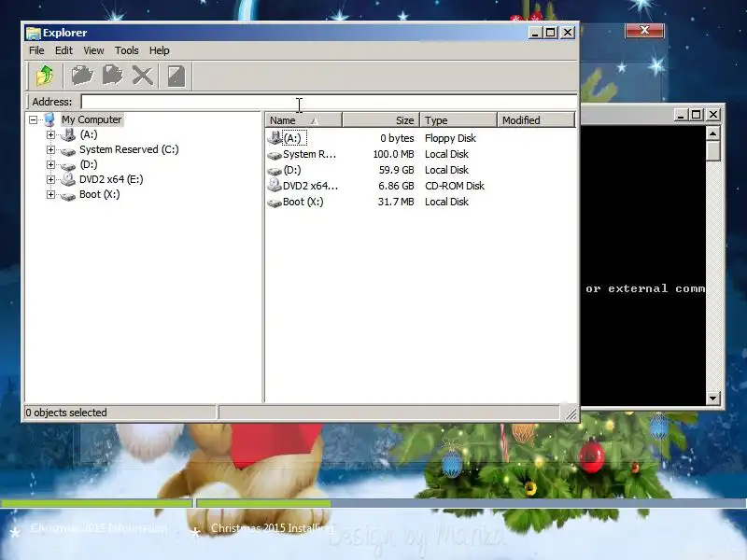
Task: Open the Help menu
Action: coord(159,50)
